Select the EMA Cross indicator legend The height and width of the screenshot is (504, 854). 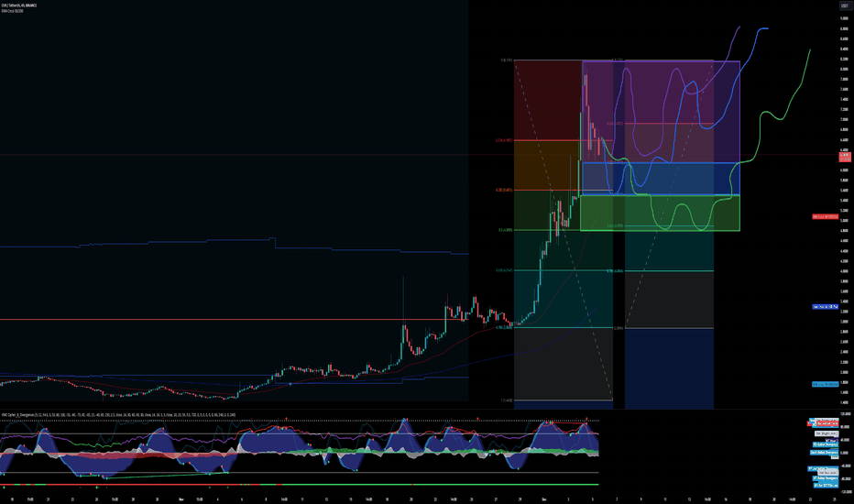[12, 10]
